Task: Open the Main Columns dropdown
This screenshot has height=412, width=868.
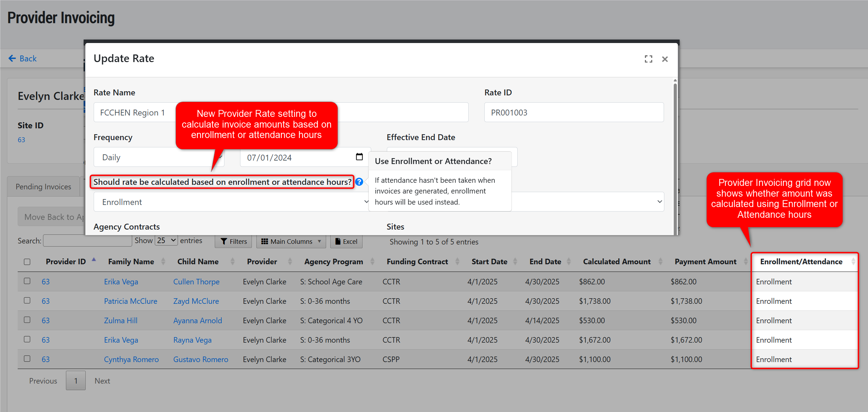Action: 291,241
